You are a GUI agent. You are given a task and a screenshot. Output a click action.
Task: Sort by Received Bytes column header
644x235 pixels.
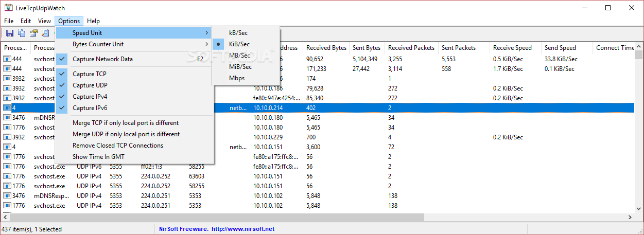coord(326,48)
